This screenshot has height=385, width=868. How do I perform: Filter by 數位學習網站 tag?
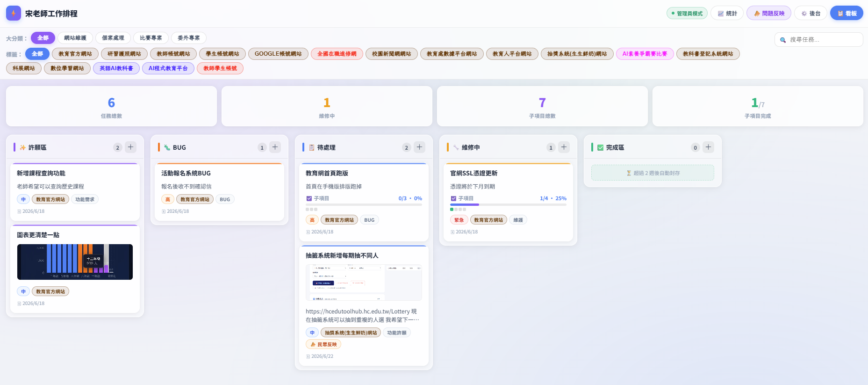click(x=67, y=68)
